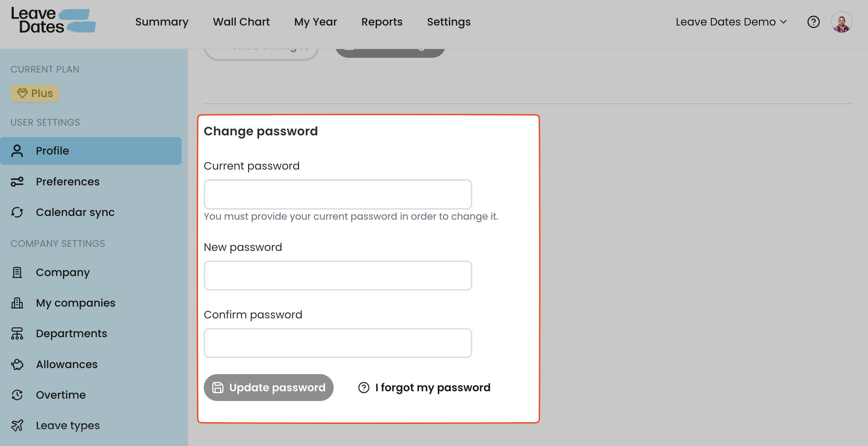Focus the Current password field
This screenshot has width=868, height=446.
tap(338, 194)
